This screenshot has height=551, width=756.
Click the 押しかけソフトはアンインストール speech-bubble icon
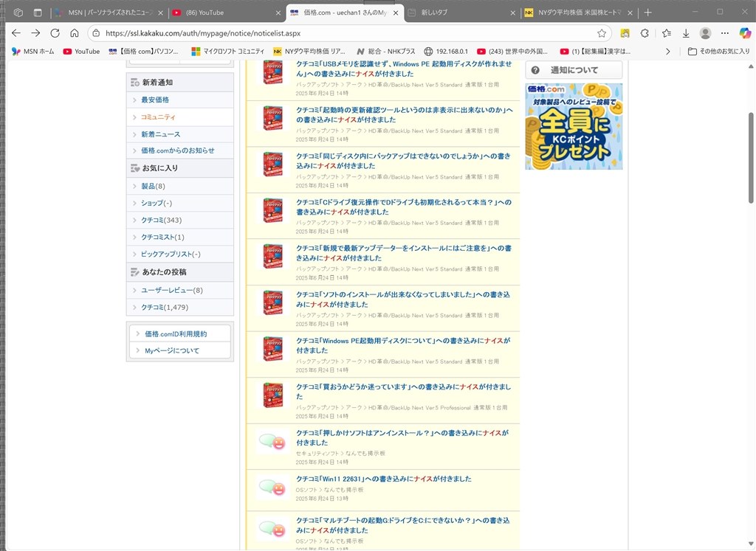[x=272, y=442]
